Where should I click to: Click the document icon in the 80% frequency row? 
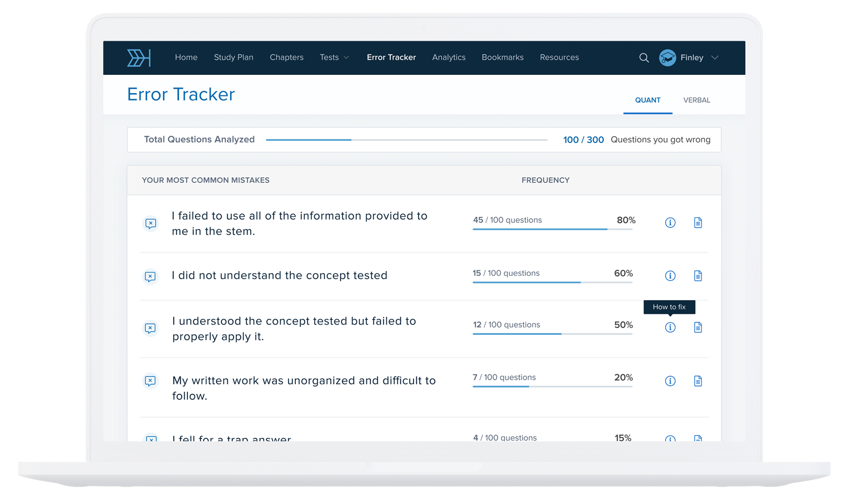[x=698, y=222]
